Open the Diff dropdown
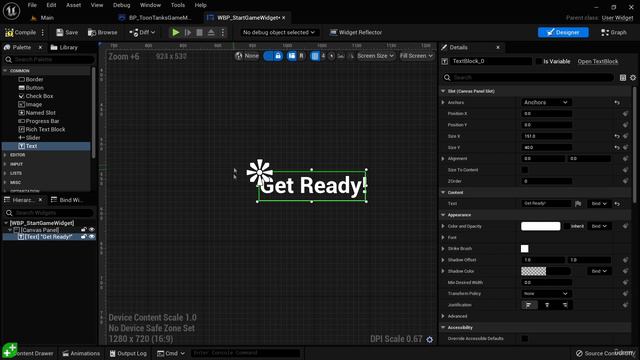 pyautogui.click(x=142, y=32)
